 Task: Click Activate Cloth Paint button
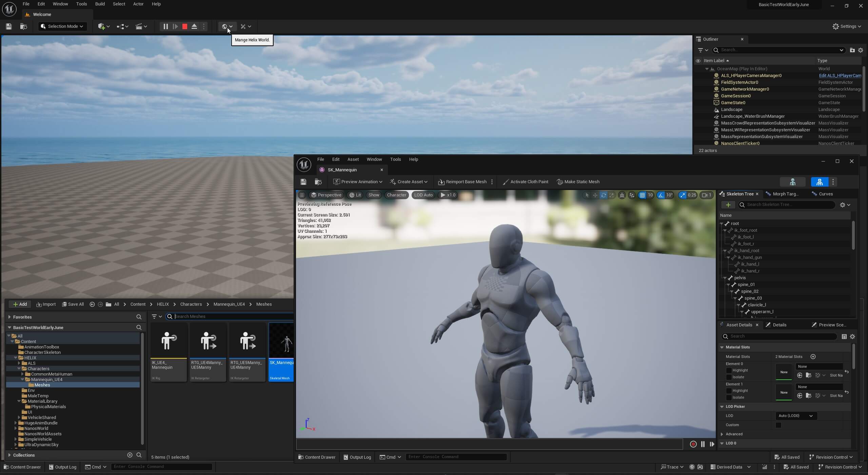pyautogui.click(x=526, y=182)
